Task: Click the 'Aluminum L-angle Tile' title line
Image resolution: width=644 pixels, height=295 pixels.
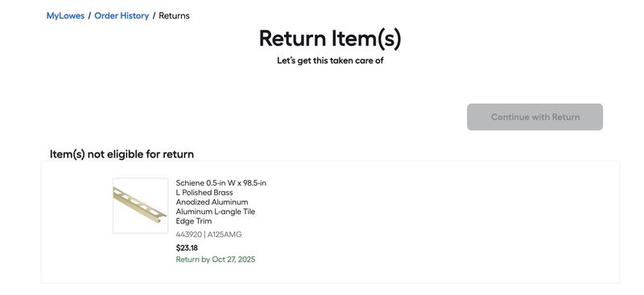Action: click(x=216, y=211)
